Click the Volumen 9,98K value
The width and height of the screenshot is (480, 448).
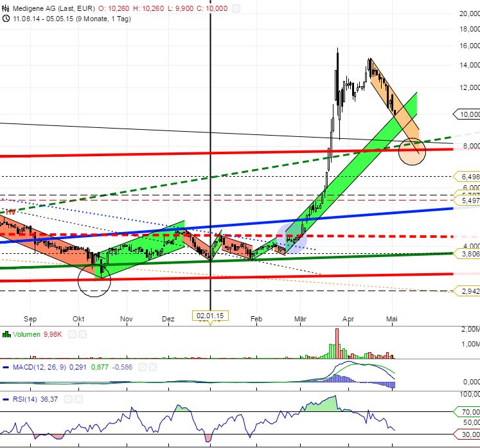(x=53, y=334)
